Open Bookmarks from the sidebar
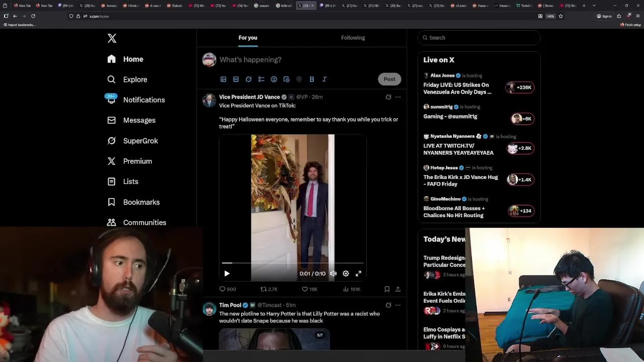644x362 pixels. tap(134, 202)
